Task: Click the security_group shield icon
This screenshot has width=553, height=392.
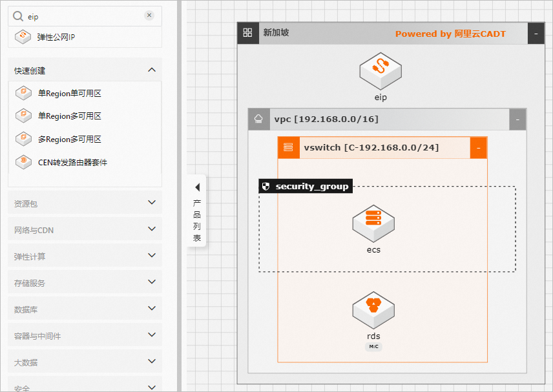Action: [266, 186]
